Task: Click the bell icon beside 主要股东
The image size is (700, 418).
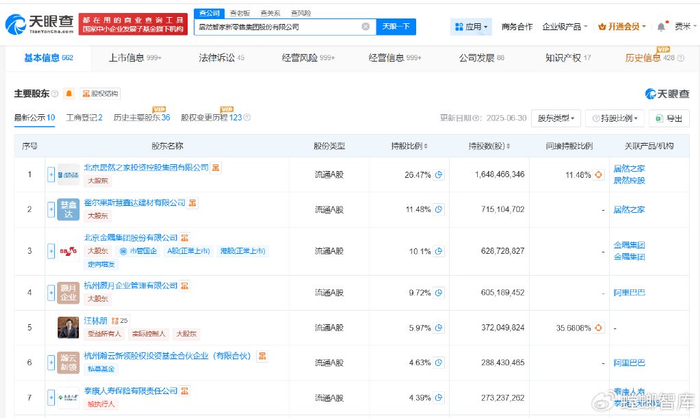Action: (x=69, y=94)
